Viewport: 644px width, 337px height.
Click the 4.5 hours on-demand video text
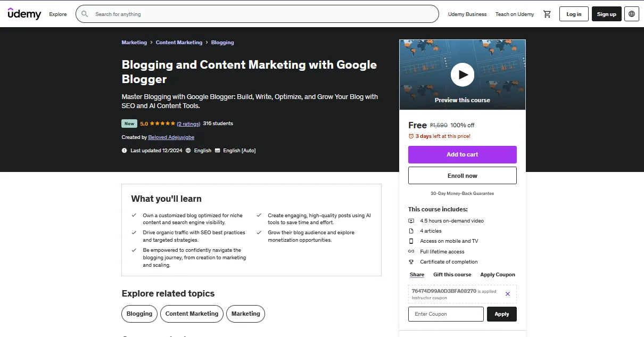click(x=452, y=221)
